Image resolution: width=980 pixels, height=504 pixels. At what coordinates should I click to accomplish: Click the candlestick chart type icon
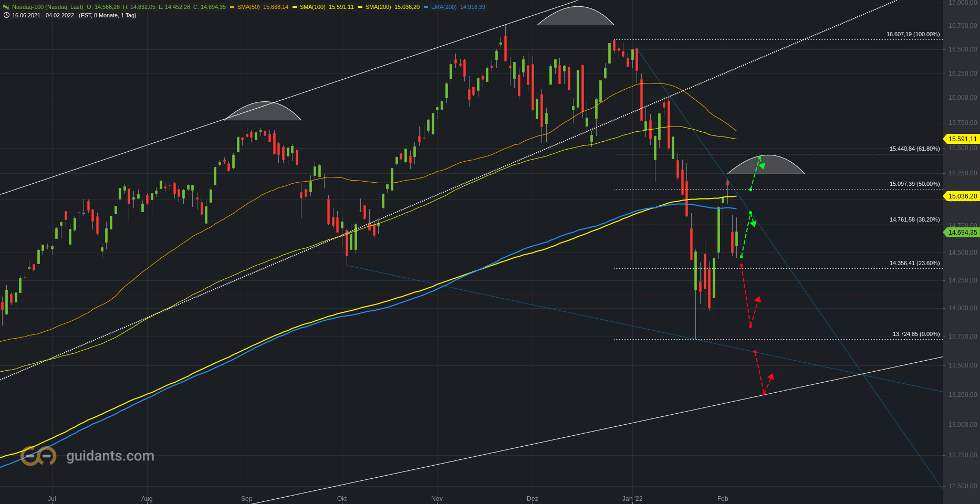point(6,7)
